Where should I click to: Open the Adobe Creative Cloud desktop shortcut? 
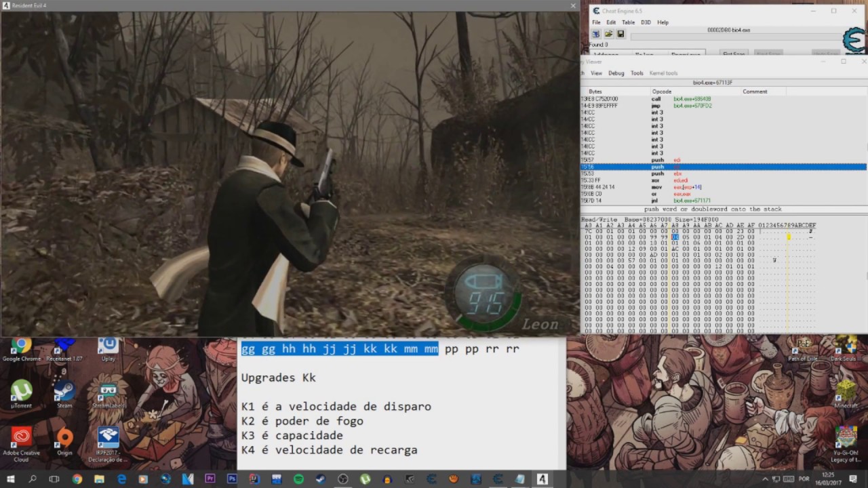pos(21,444)
